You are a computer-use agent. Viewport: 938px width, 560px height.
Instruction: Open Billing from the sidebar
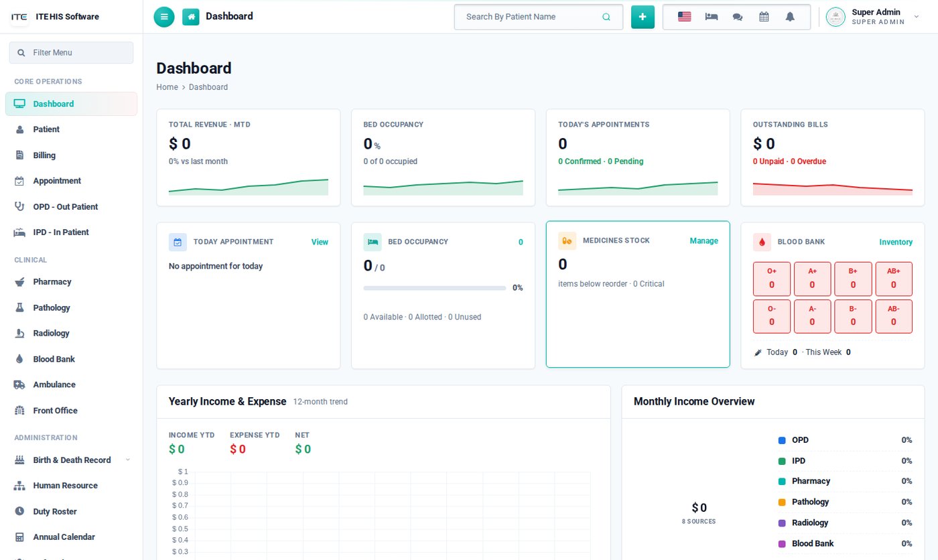click(x=71, y=155)
